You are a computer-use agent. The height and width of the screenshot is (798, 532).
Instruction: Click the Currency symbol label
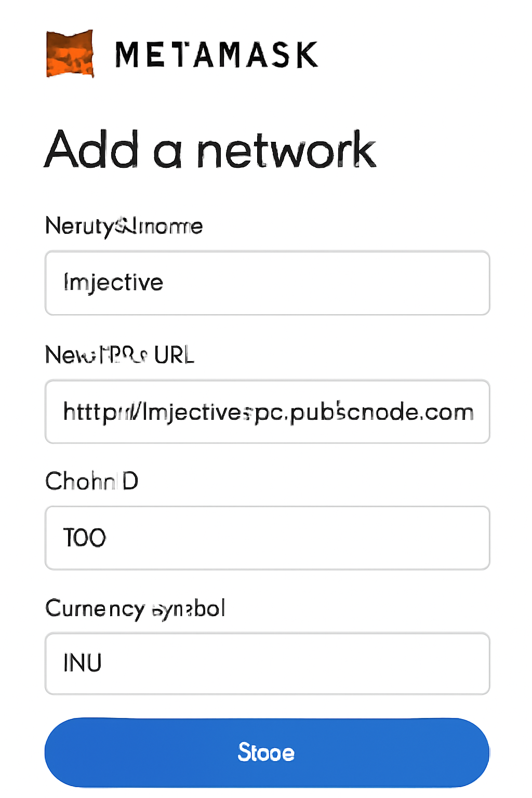point(135,608)
